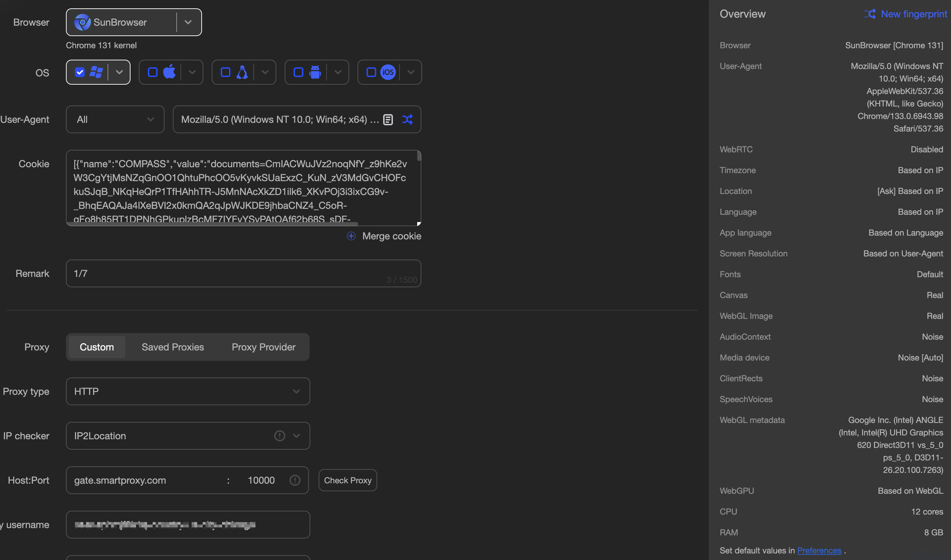Randomize User-Agent with shuffle icon
This screenshot has width=951, height=560.
pyautogui.click(x=407, y=120)
